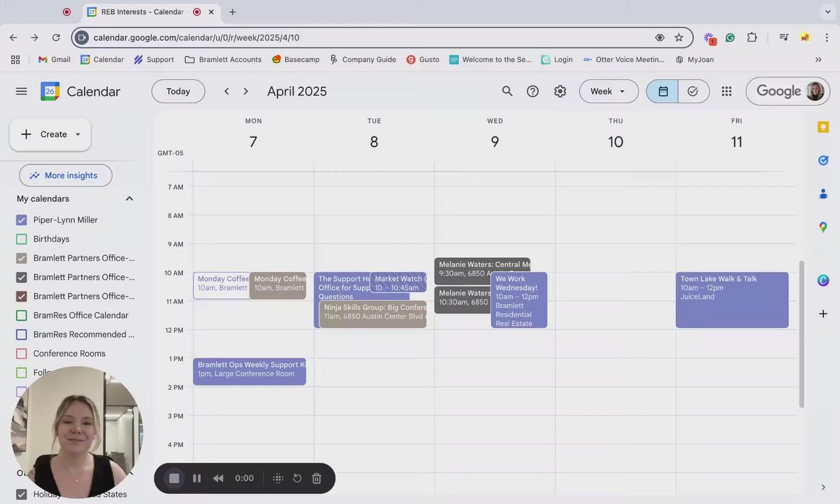Open Google Tasks in side panel
Screen dimensions: 840x504
(823, 160)
